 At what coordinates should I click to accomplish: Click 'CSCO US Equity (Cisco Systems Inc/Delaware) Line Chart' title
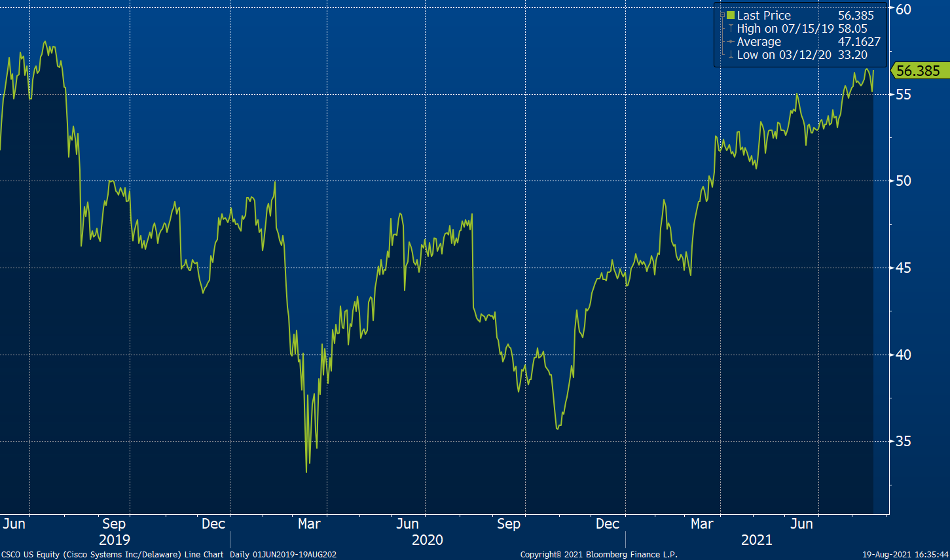click(x=113, y=555)
